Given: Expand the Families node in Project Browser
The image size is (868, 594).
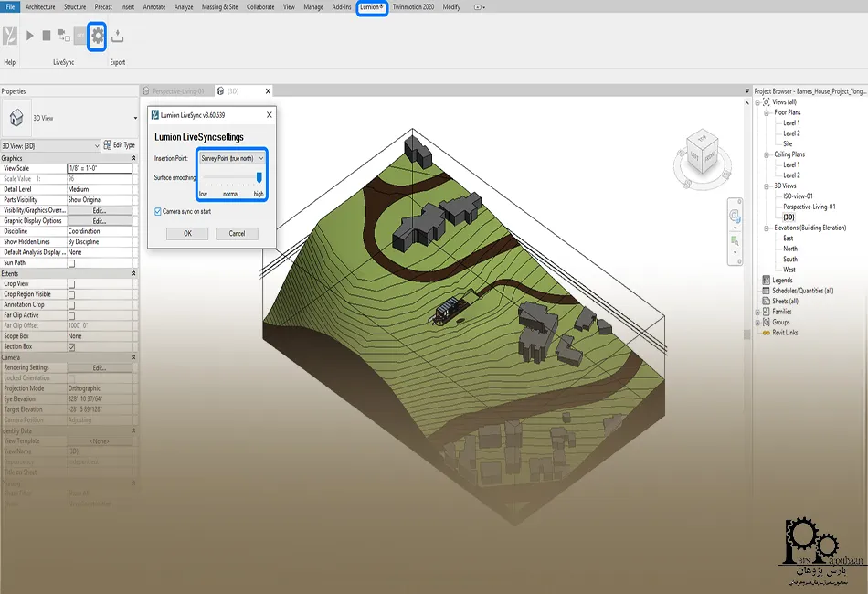Looking at the screenshot, I should pos(757,312).
